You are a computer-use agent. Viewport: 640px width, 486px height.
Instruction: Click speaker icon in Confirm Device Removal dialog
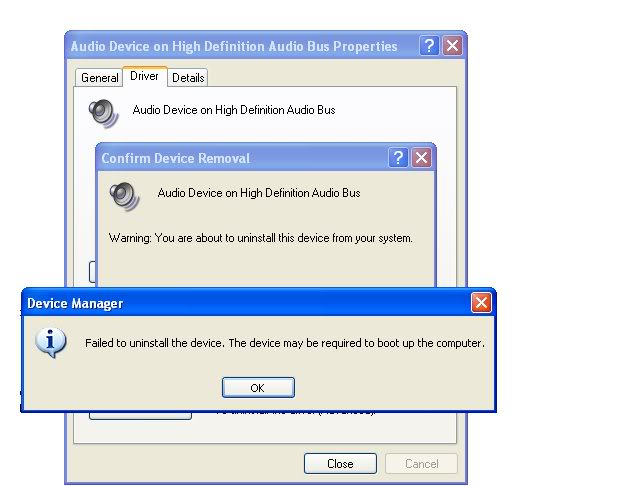point(125,194)
